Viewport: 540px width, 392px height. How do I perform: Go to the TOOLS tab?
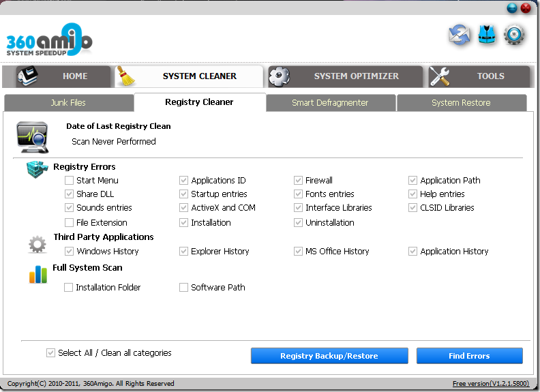coord(479,76)
